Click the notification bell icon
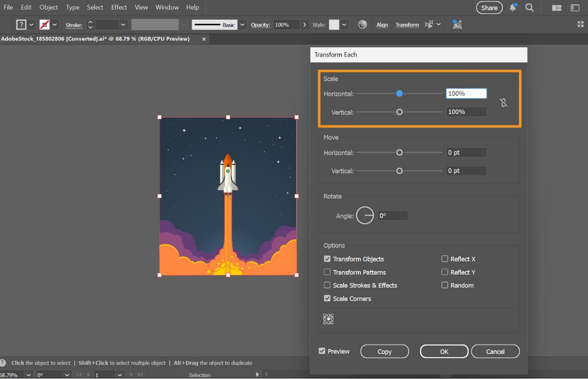 [513, 7]
